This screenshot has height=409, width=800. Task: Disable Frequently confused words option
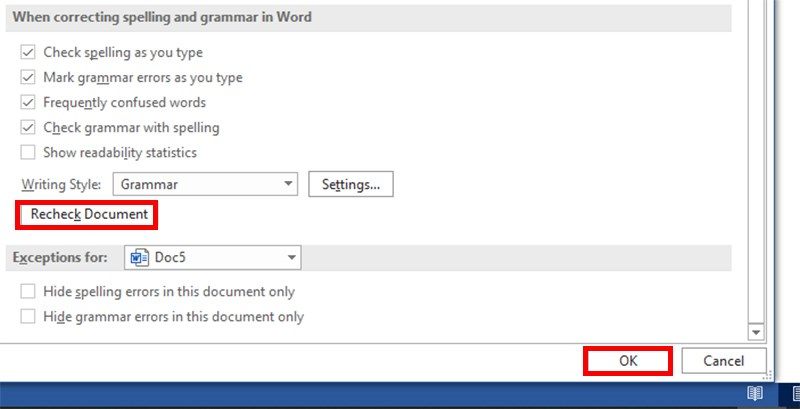[28, 103]
